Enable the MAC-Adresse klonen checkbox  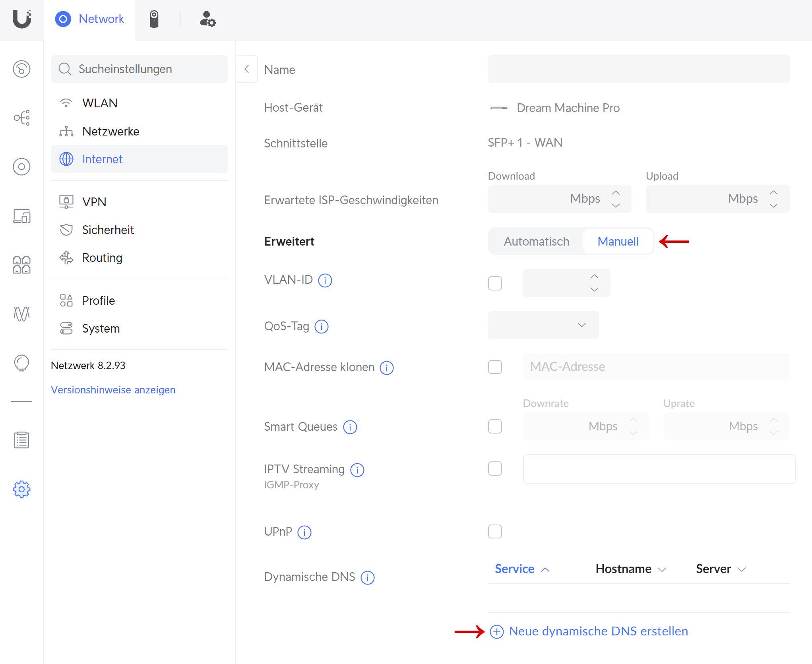(495, 367)
